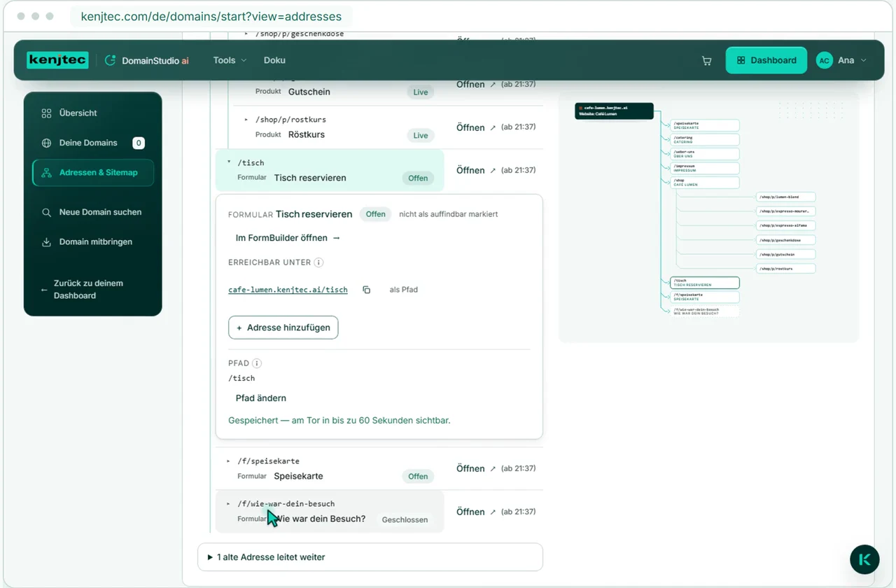Open the Doku menu item
The height and width of the screenshot is (588, 896).
[274, 60]
